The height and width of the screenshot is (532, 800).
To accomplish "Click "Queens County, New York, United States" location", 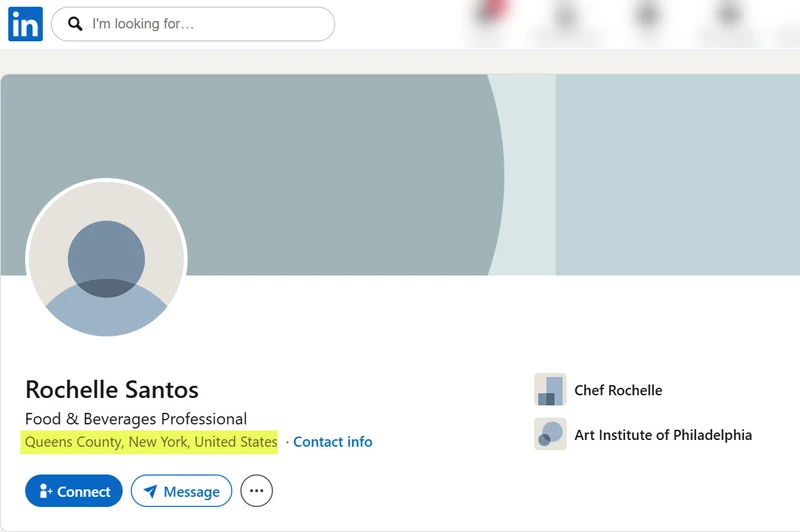I will (x=151, y=442).
